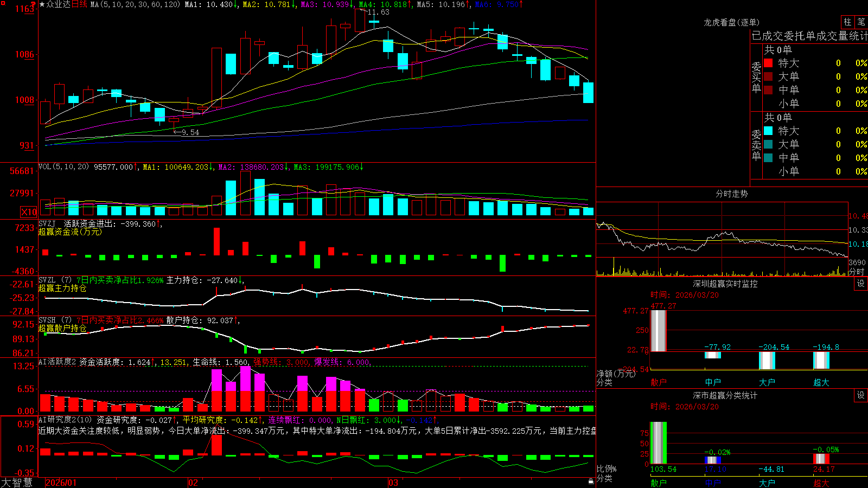Click dark red 大单 buy order swatch
This screenshot has width=868, height=488.
[x=768, y=76]
